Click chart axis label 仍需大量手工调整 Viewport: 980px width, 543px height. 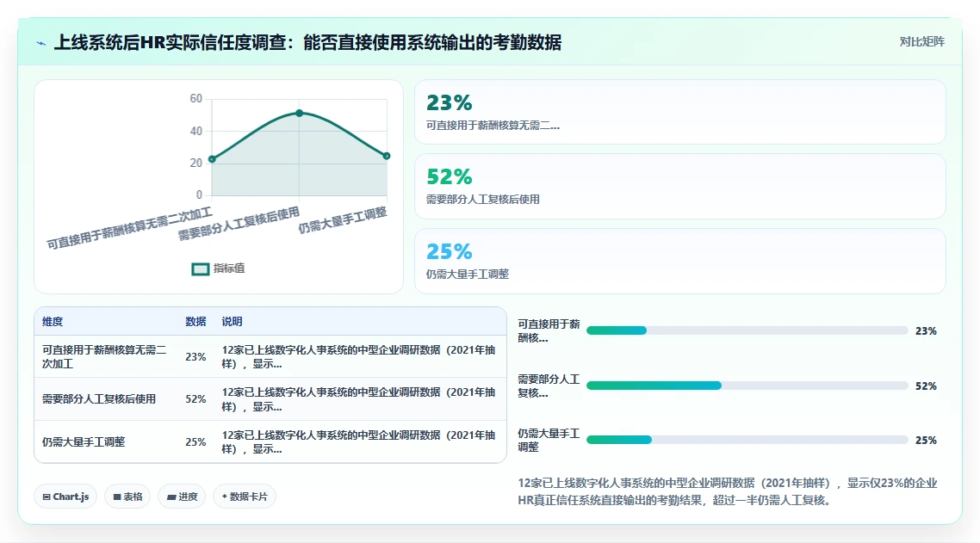click(x=343, y=220)
